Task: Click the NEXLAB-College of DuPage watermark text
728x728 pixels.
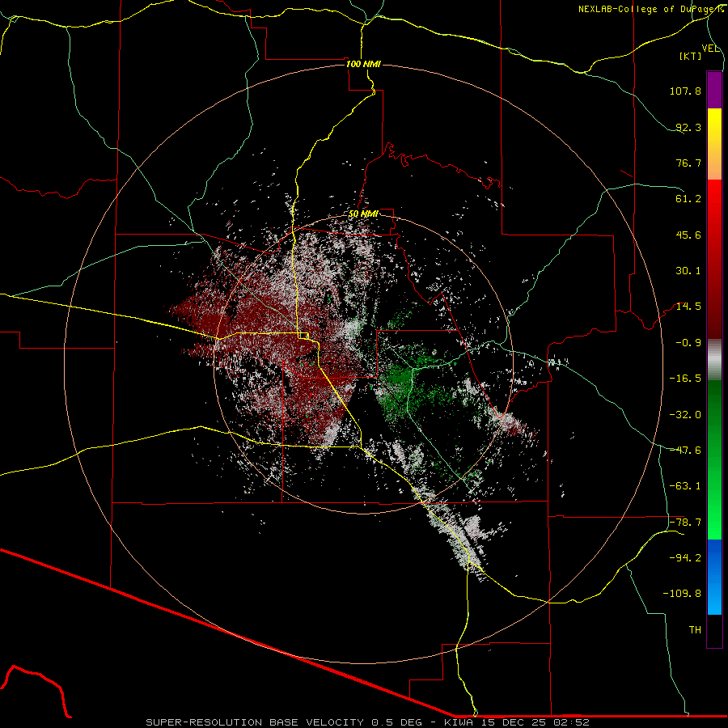Action: click(650, 9)
